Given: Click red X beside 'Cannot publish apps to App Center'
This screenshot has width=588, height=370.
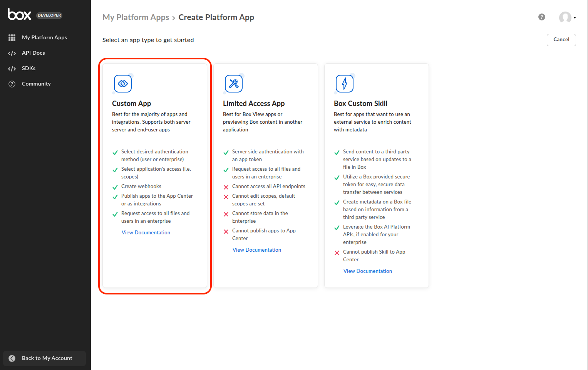Looking at the screenshot, I should pyautogui.click(x=226, y=232).
